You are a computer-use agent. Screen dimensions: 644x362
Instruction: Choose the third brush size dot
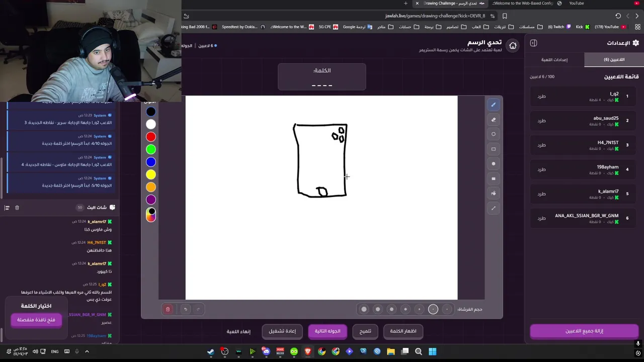[419, 309]
